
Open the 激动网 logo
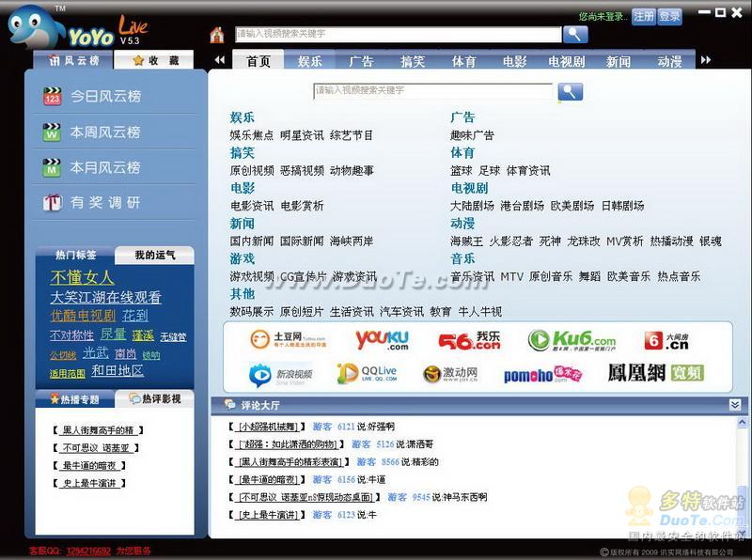[x=450, y=373]
